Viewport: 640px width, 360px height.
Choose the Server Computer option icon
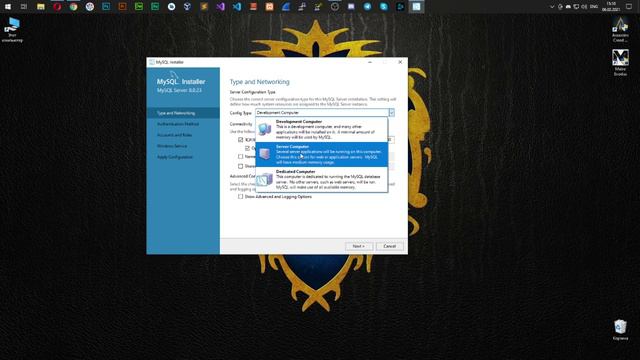[264, 154]
